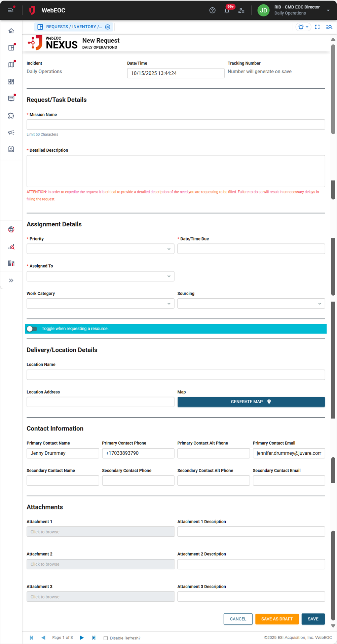337x644 pixels.
Task: Open the Assigned To dropdown
Action: (100, 276)
